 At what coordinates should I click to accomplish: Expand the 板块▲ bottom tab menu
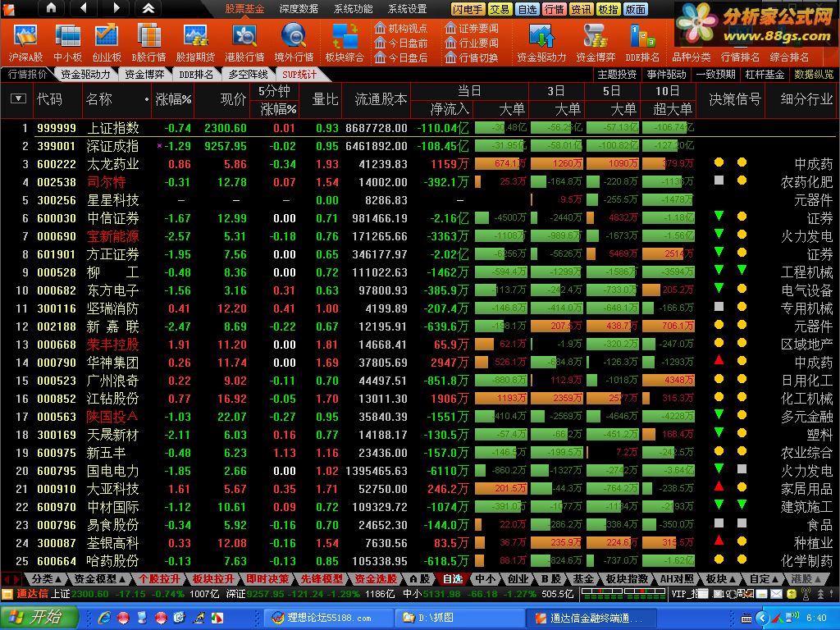coord(719,579)
